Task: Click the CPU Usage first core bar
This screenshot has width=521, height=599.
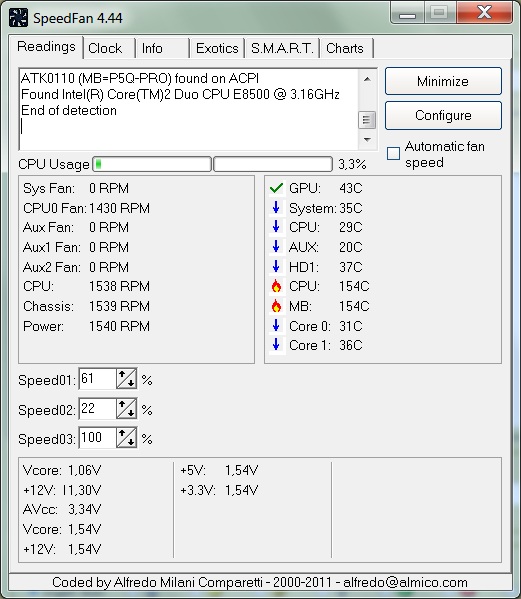Action: [x=152, y=164]
